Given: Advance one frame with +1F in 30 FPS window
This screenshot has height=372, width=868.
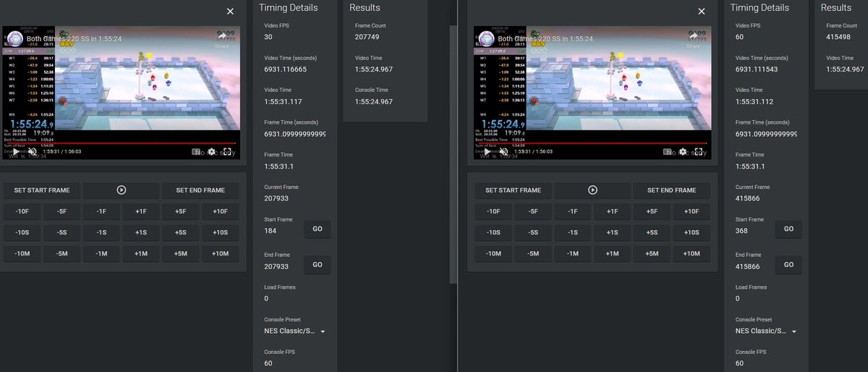Looking at the screenshot, I should 141,211.
